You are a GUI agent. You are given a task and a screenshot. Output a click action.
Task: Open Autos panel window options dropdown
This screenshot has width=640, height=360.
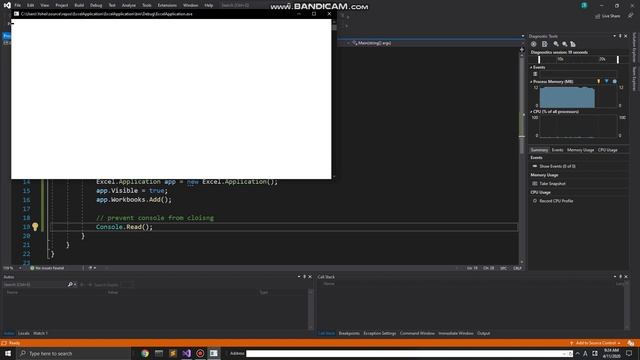299,277
